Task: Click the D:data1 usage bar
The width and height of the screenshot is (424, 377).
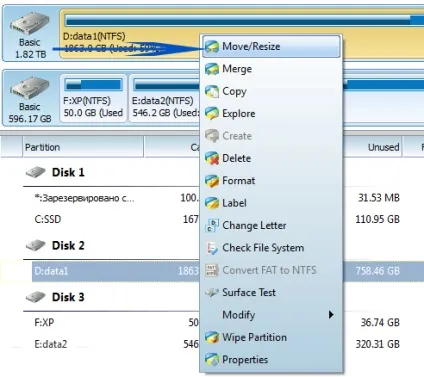Action: (x=244, y=21)
